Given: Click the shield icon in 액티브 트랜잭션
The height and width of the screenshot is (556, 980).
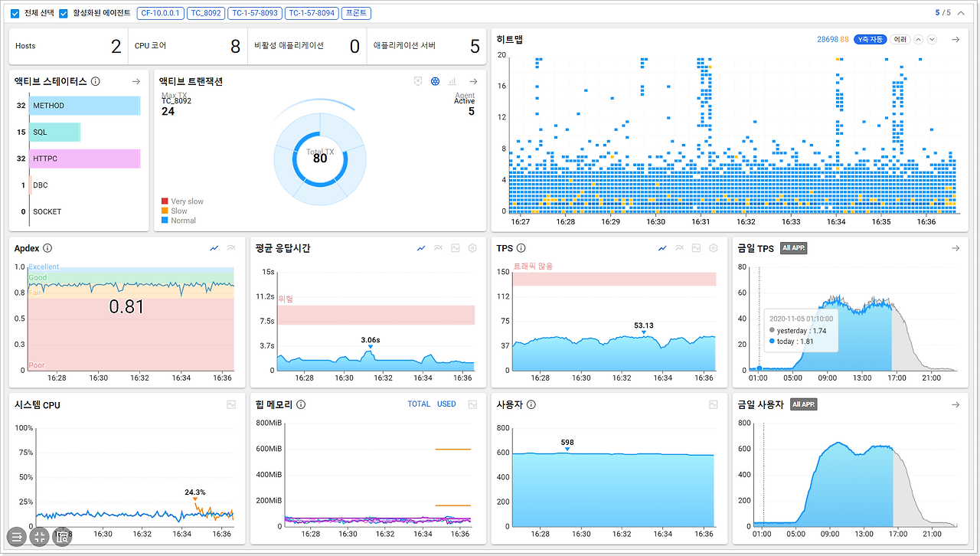Looking at the screenshot, I should pyautogui.click(x=418, y=81).
